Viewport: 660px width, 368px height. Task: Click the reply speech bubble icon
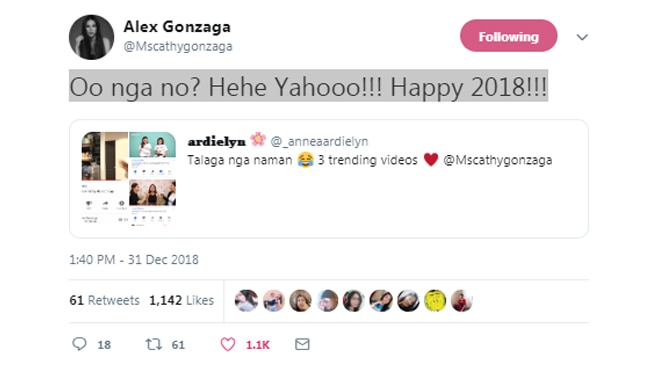[x=79, y=344]
